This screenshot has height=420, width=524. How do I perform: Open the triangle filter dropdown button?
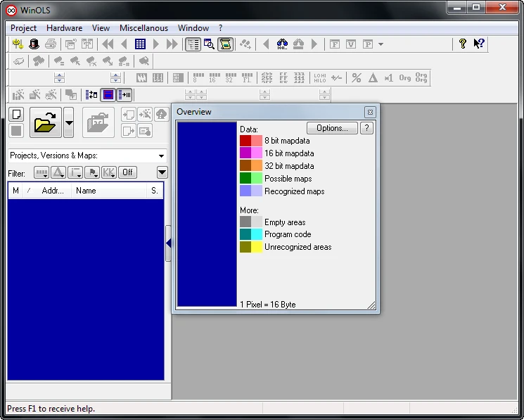(58, 172)
